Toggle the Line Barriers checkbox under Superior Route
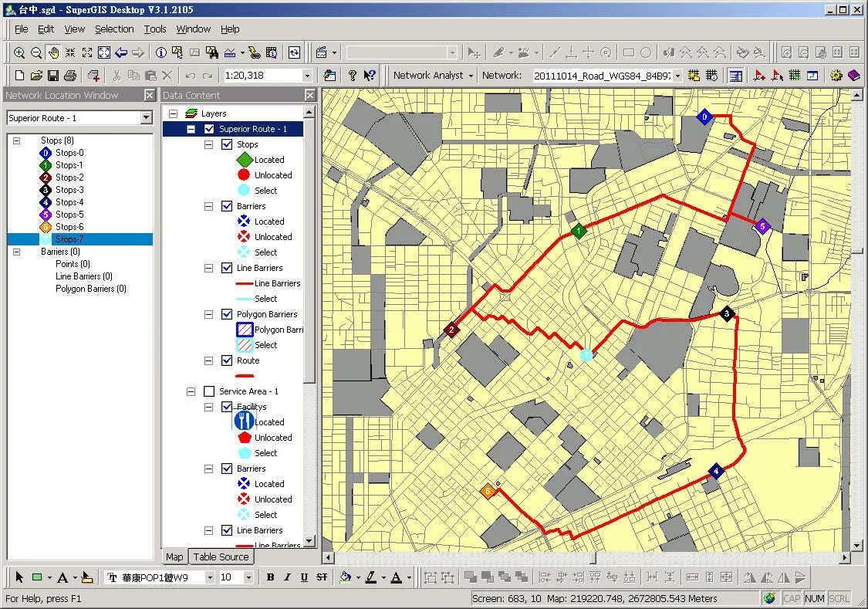Image resolution: width=868 pixels, height=609 pixels. pos(227,268)
